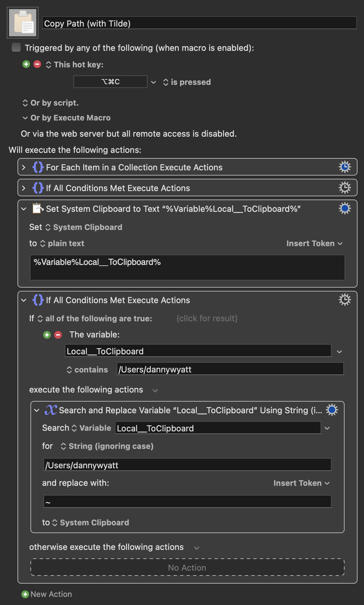Click the 'Will execute the following actions:' label
This screenshot has width=364, height=605.
75,150
